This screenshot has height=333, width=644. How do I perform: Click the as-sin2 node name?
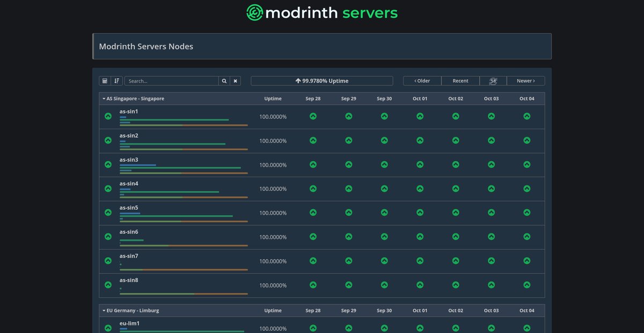[x=129, y=135]
